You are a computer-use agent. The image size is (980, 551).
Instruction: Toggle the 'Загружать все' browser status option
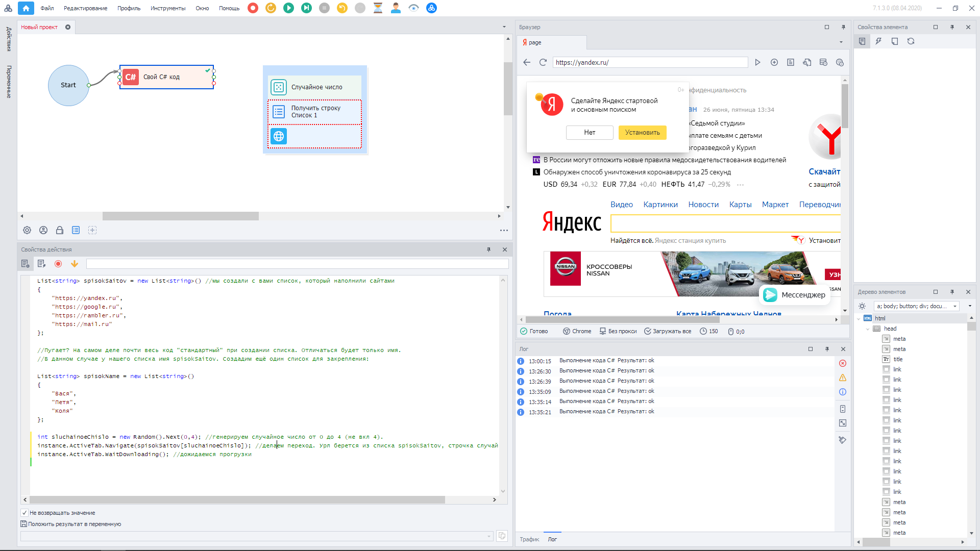(x=668, y=331)
